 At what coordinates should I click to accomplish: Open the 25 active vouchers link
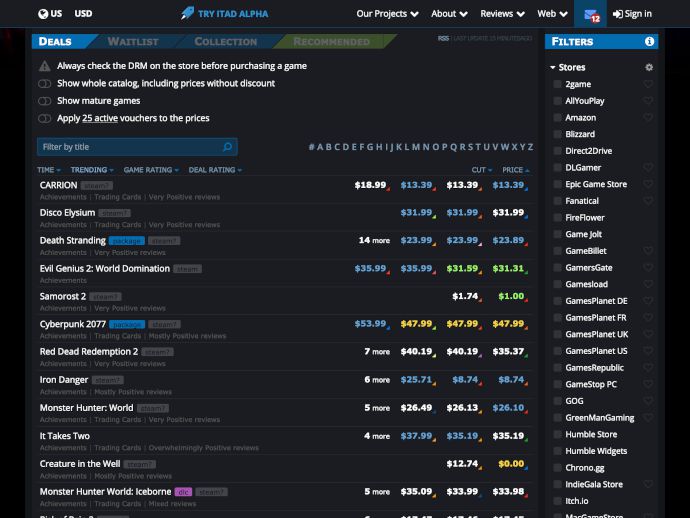(x=100, y=118)
